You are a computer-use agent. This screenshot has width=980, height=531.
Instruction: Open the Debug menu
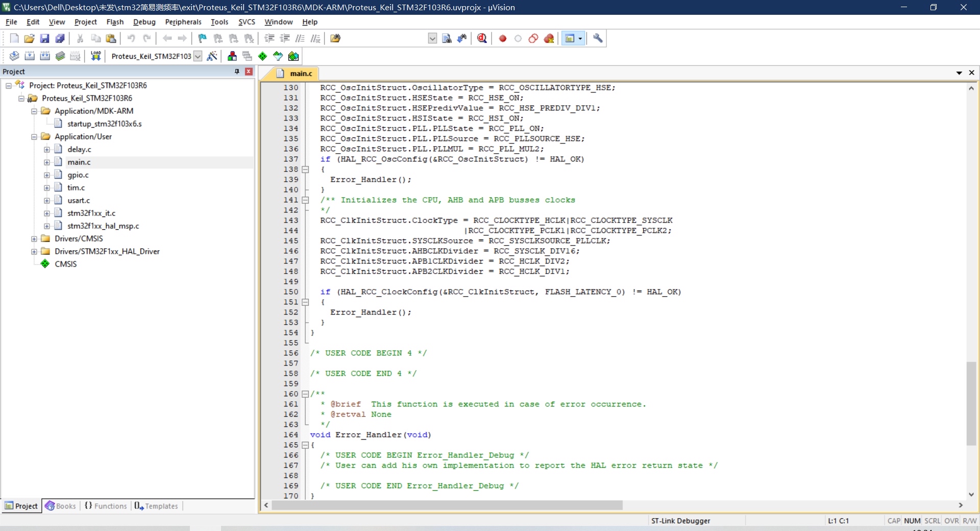click(x=144, y=22)
